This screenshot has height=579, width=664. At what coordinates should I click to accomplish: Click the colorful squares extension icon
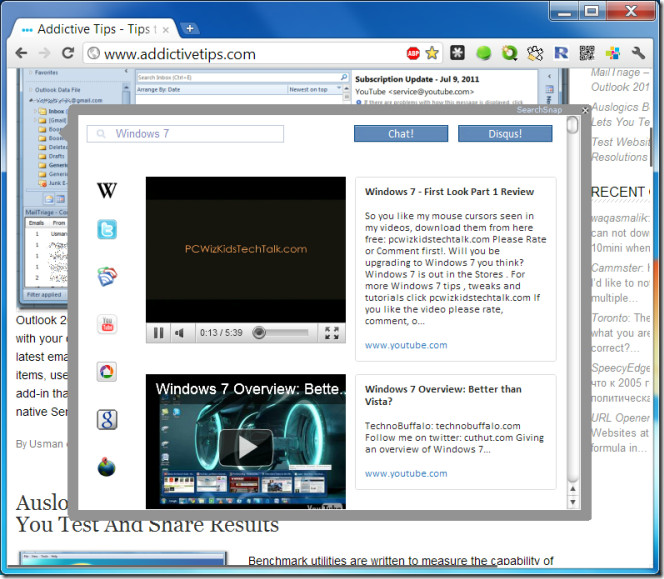613,53
